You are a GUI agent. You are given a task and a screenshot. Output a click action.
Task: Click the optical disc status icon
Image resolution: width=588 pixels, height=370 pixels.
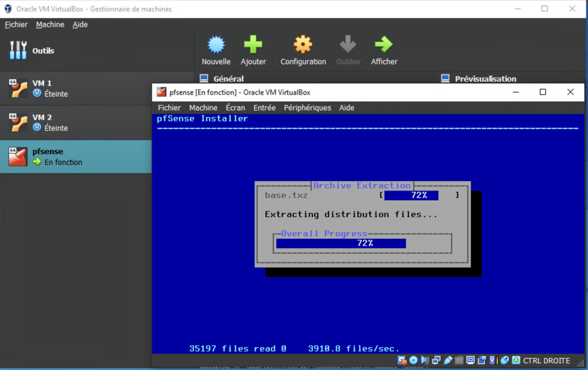click(413, 360)
